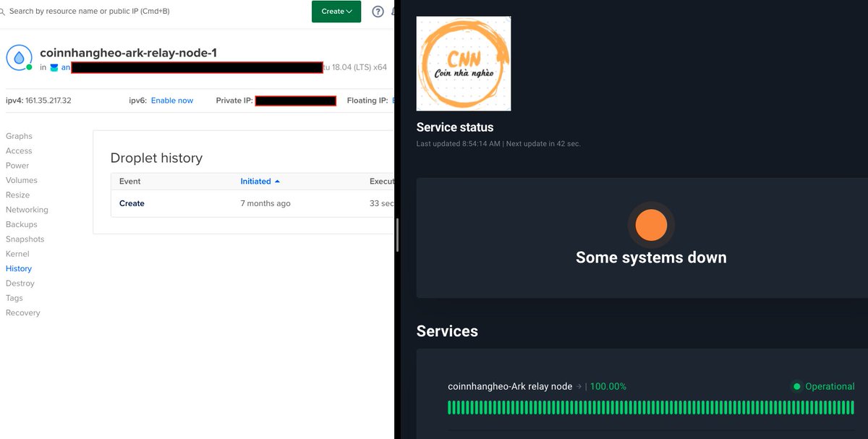Select the History section

click(19, 268)
